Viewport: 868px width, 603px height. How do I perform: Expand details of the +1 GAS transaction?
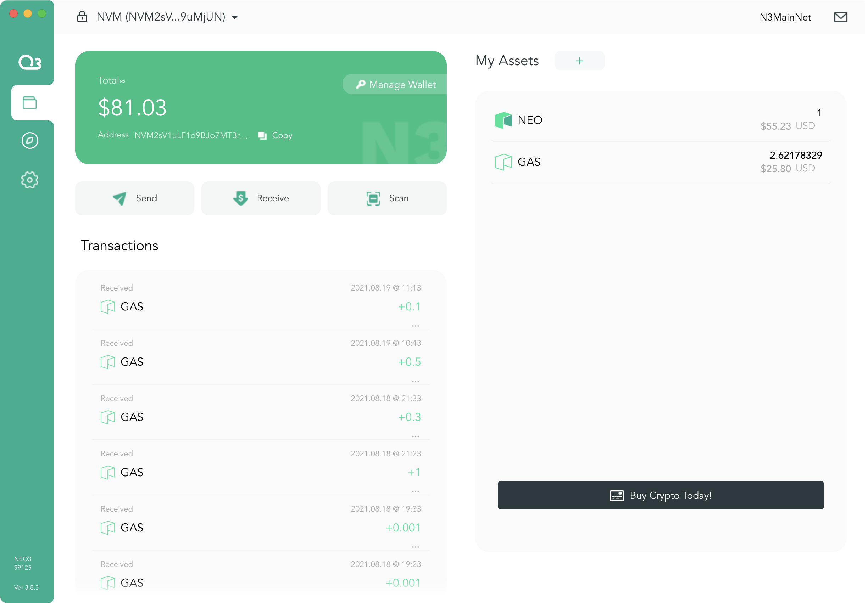point(416,491)
